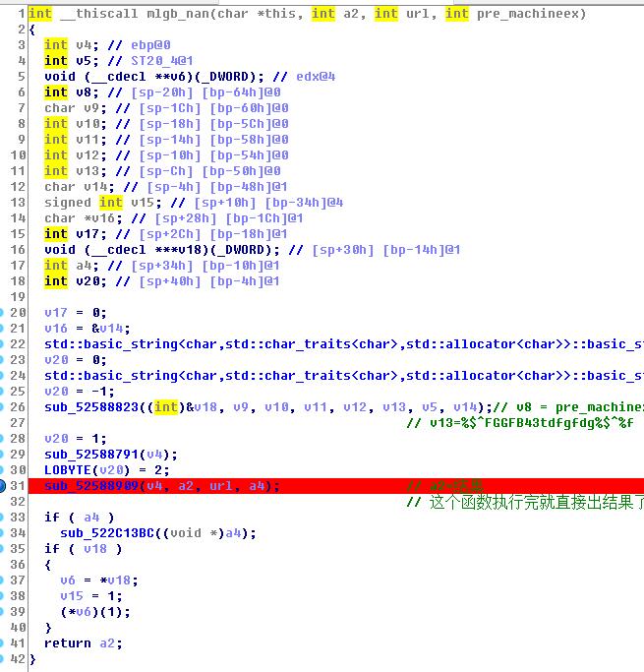This screenshot has width=644, height=672.
Task: Click the 'v8 = pre_machine' comment on line 26
Action: pos(567,407)
